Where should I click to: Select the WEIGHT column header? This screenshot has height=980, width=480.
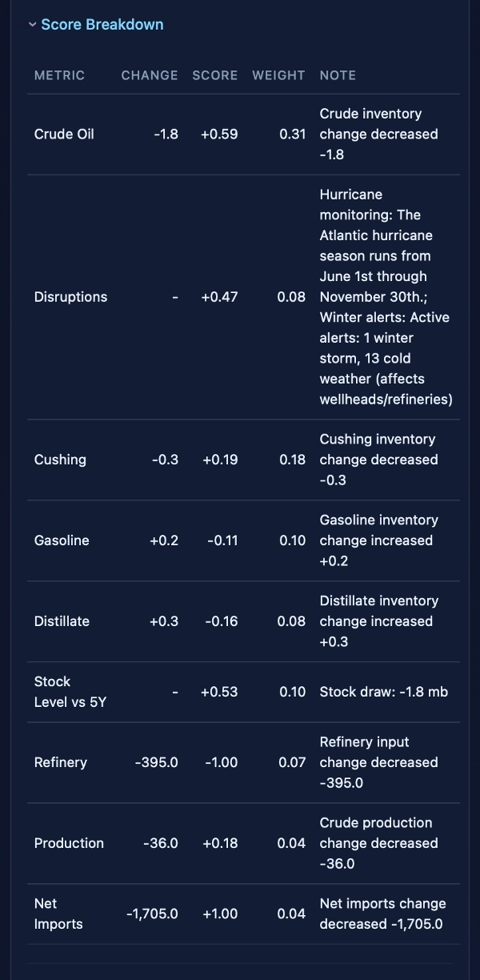pos(278,75)
